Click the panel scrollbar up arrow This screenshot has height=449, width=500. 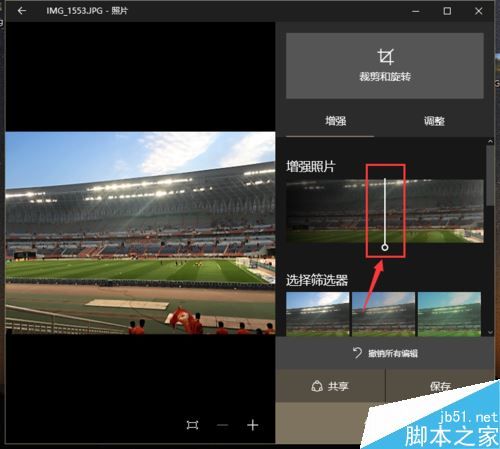[x=490, y=141]
